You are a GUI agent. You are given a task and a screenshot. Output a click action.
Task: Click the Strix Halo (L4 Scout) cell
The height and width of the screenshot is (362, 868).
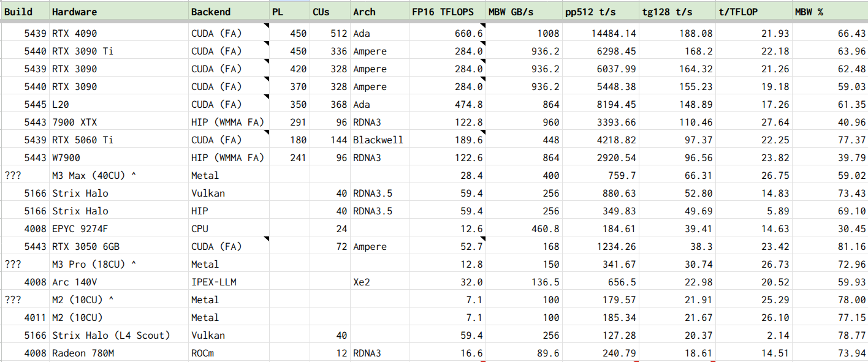(119, 336)
